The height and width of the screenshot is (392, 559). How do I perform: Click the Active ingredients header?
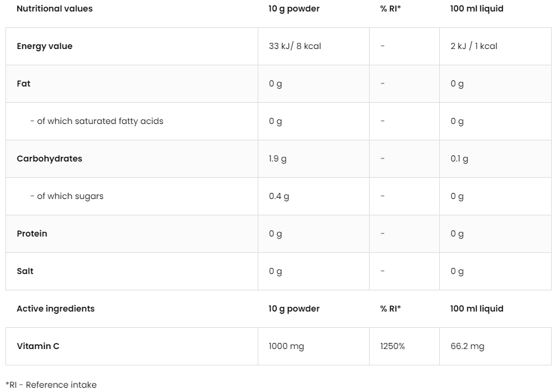56,309
